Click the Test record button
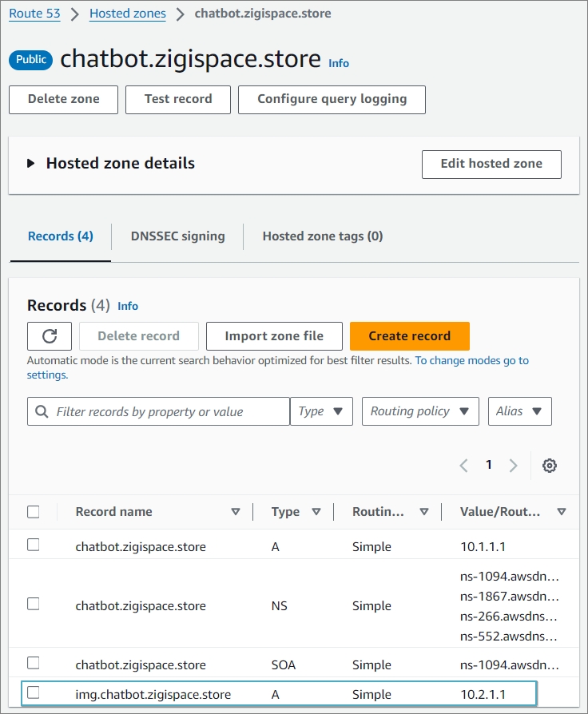588x714 pixels. (x=178, y=99)
